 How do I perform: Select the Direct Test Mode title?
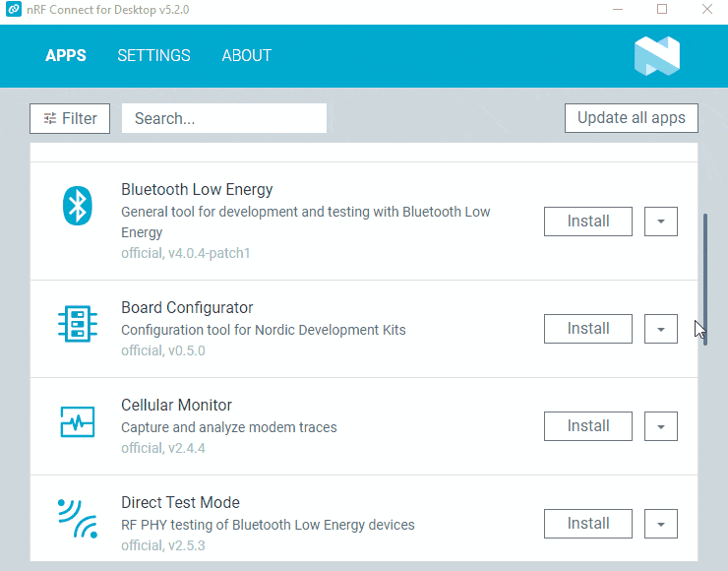[x=180, y=503]
